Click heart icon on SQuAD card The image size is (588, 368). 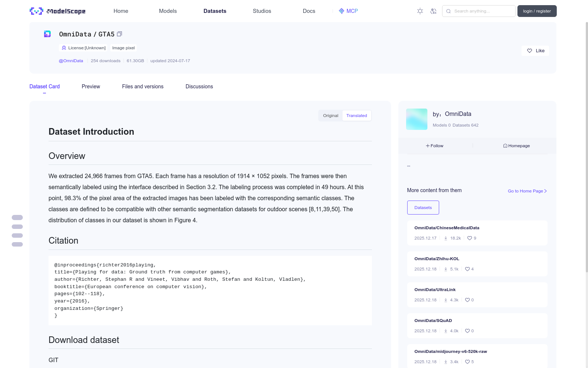pyautogui.click(x=467, y=331)
